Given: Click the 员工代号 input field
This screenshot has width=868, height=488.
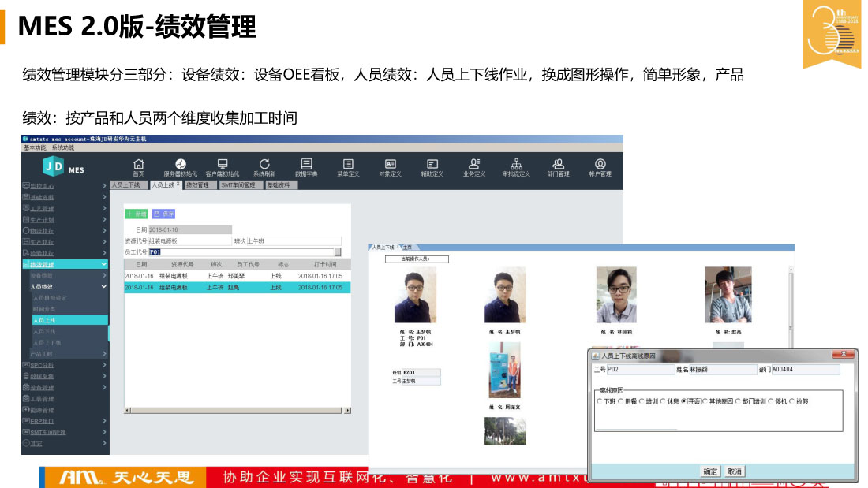Looking at the screenshot, I should coord(245,252).
